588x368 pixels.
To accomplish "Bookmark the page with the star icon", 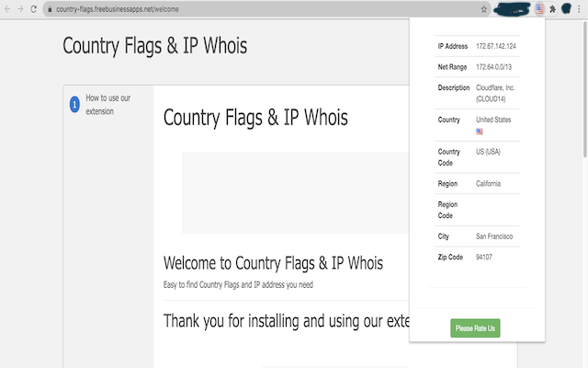I will (x=484, y=9).
